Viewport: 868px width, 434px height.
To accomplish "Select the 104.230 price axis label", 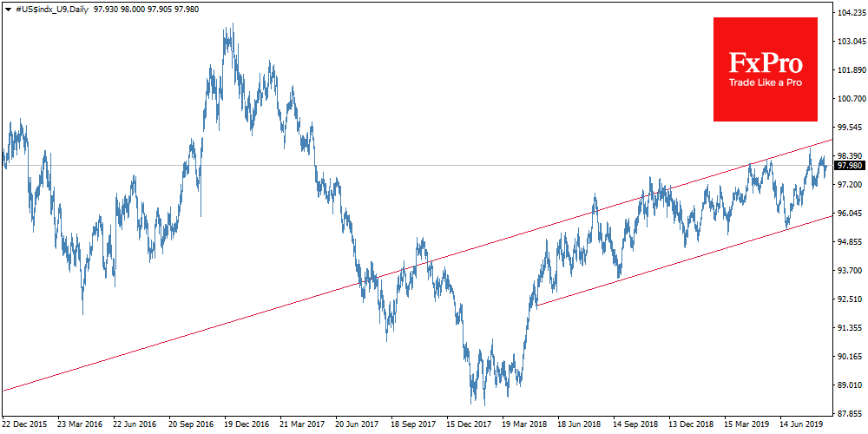I will (851, 13).
